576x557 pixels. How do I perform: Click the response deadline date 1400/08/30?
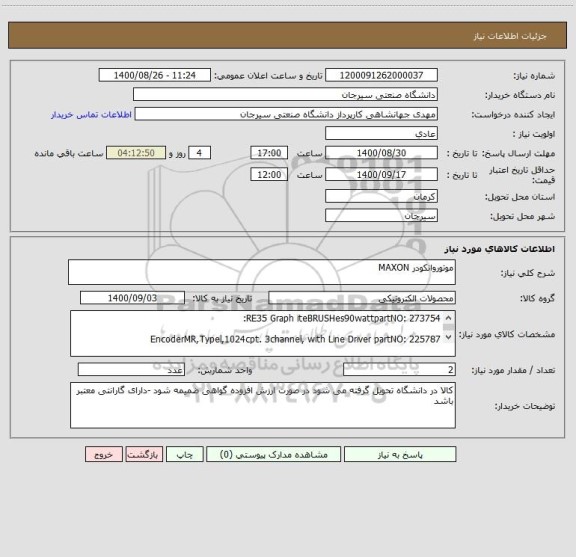click(x=381, y=153)
